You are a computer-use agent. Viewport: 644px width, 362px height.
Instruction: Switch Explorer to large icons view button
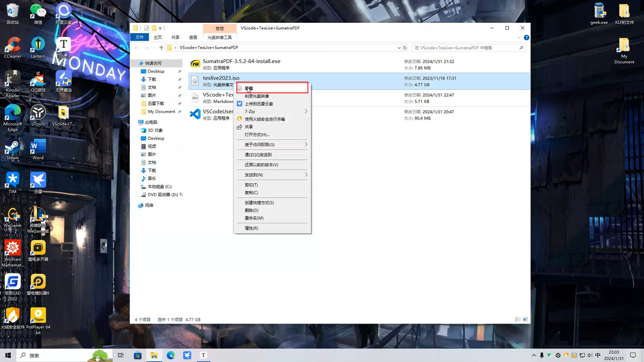pos(525,320)
